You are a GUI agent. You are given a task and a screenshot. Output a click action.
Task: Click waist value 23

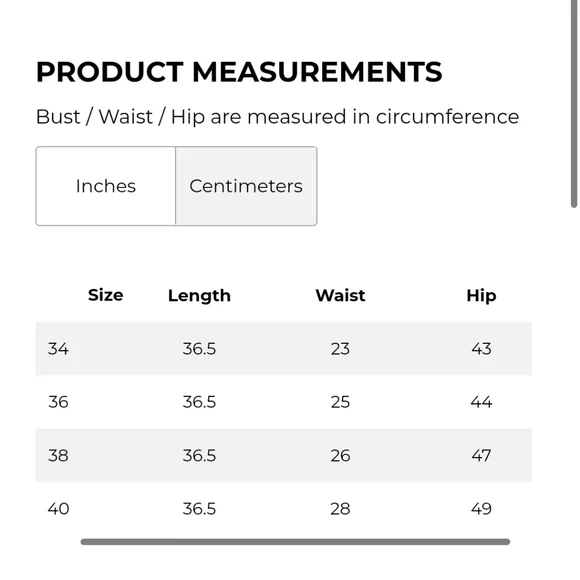tap(340, 349)
